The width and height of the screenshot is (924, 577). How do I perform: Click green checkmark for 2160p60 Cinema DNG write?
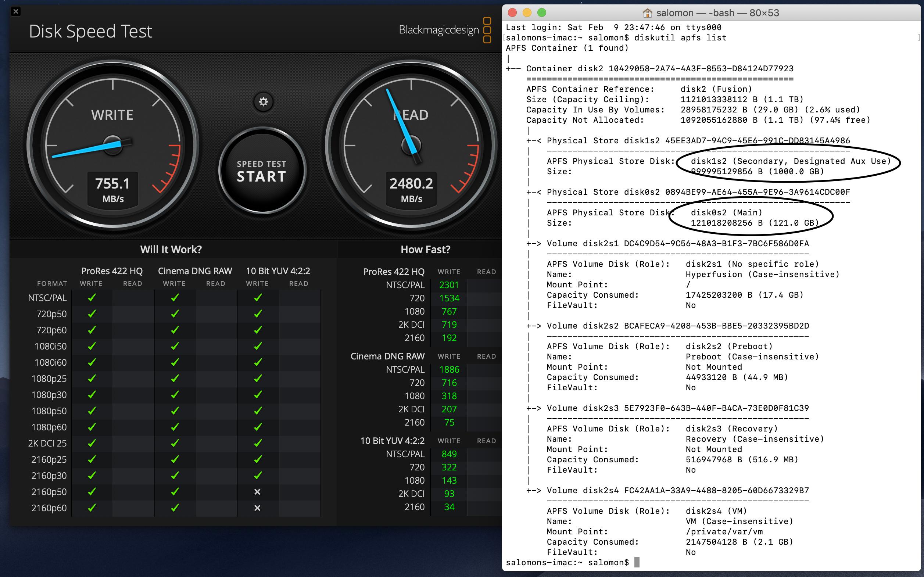tap(175, 508)
